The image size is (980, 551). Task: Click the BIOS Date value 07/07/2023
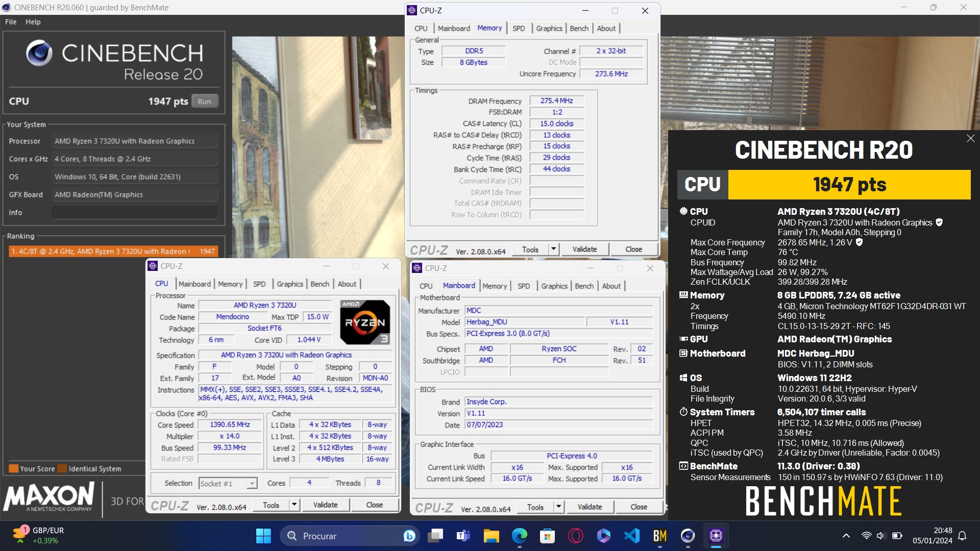pyautogui.click(x=558, y=424)
